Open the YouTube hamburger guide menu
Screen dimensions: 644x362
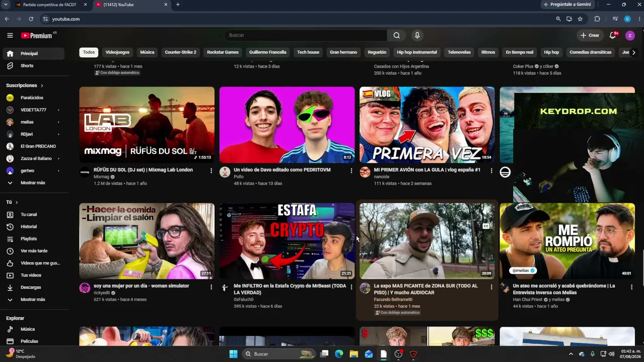tap(10, 35)
